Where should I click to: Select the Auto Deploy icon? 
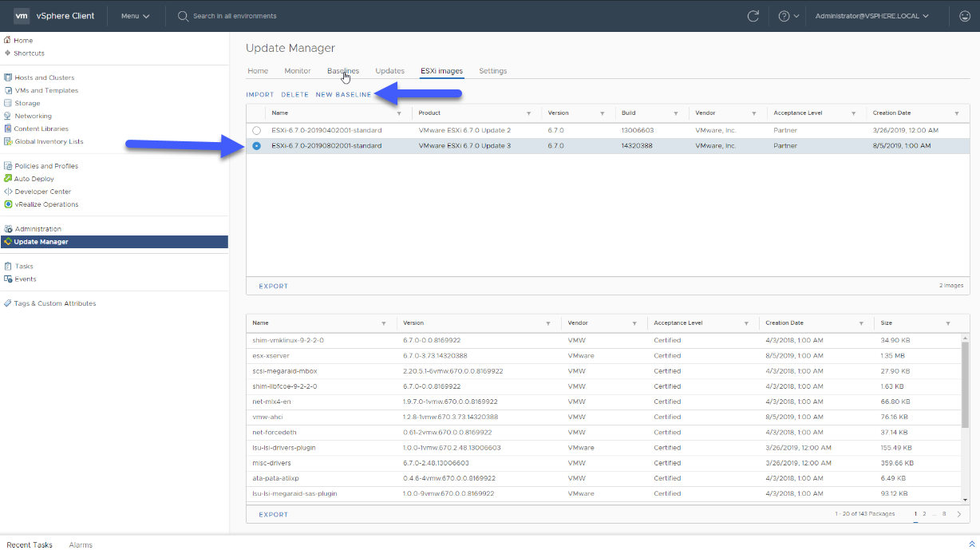tap(8, 179)
